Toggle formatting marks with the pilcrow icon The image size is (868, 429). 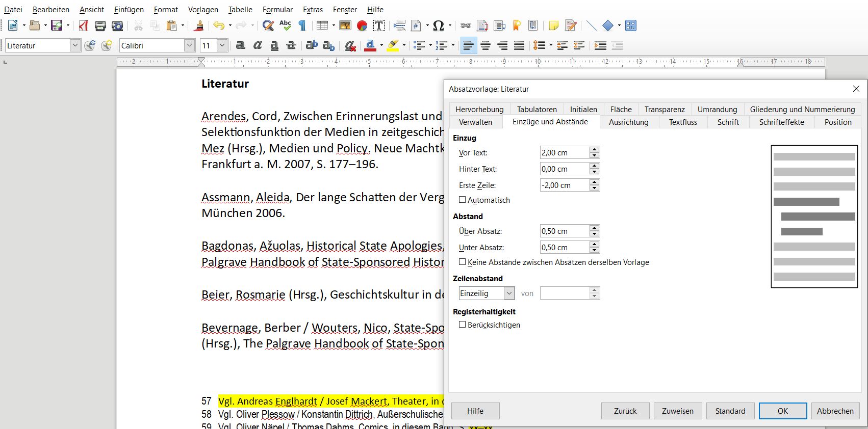click(302, 25)
